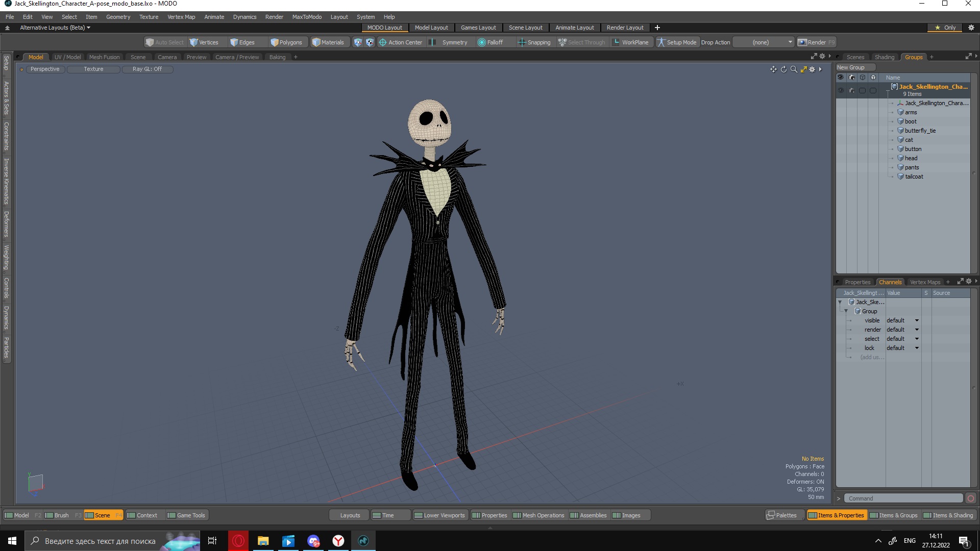The width and height of the screenshot is (980, 551).
Task: Toggle render camera for Jack_Skellington group
Action: [851, 90]
